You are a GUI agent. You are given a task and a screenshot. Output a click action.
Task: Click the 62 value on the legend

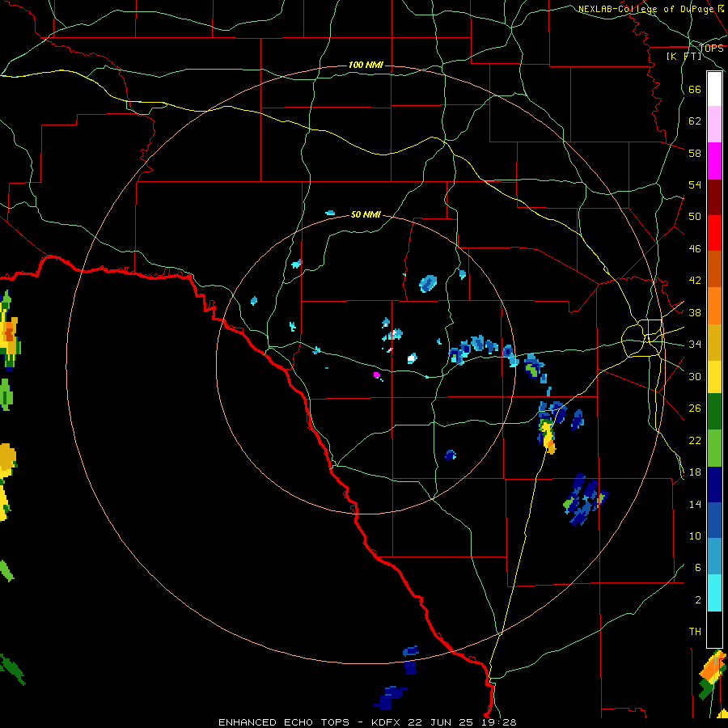tap(695, 121)
